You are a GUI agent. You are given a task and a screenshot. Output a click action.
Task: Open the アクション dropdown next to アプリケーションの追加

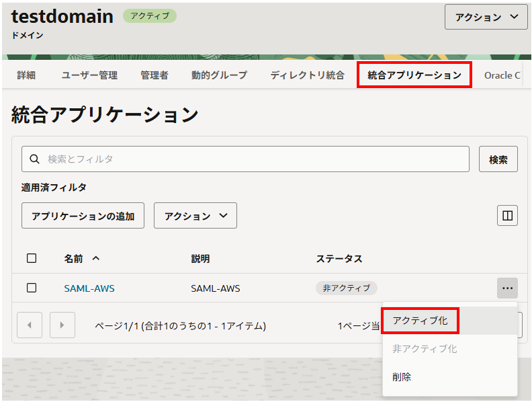pos(195,216)
